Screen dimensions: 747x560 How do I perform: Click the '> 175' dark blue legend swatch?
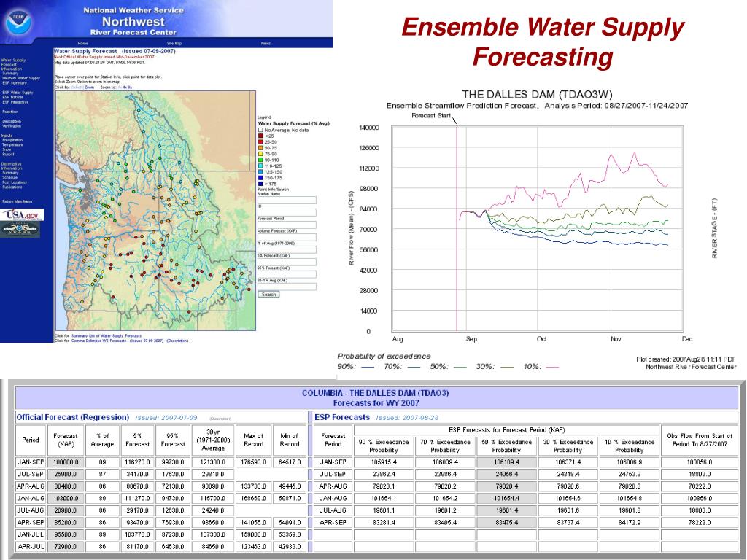[260, 184]
